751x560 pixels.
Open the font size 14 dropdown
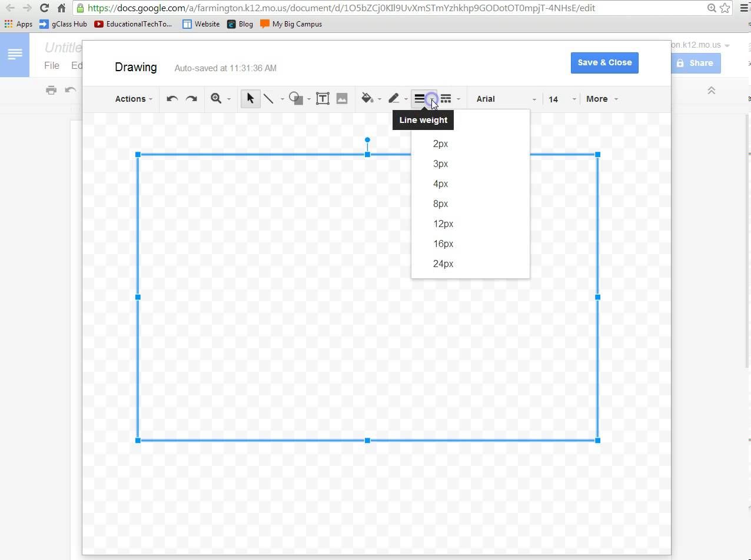[x=562, y=99]
